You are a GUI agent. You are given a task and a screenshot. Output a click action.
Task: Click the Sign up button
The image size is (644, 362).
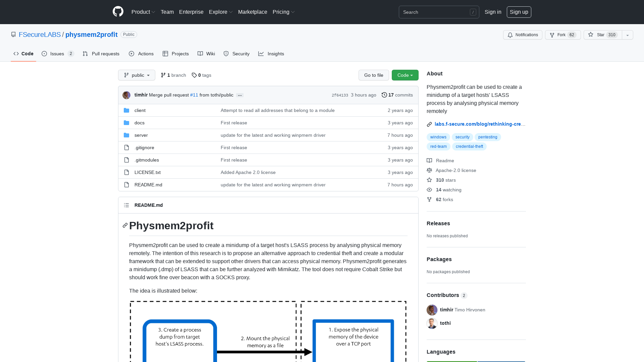coord(519,12)
